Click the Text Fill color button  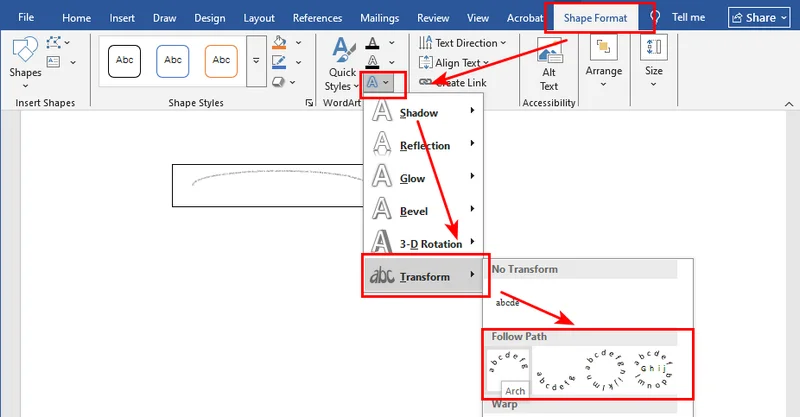click(372, 43)
